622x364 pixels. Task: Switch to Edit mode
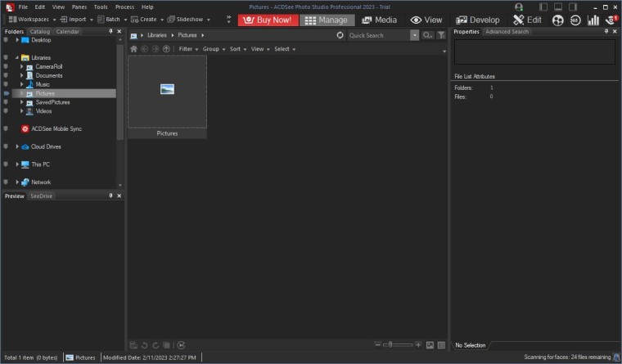tap(527, 20)
